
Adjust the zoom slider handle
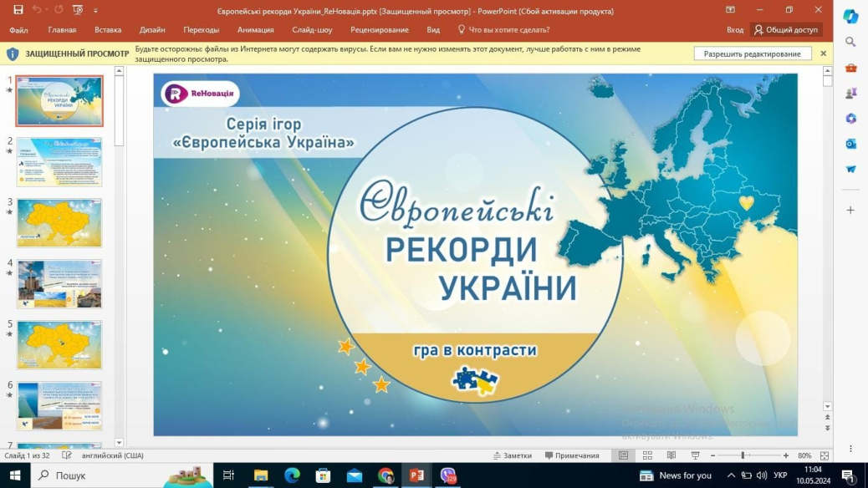click(x=743, y=455)
